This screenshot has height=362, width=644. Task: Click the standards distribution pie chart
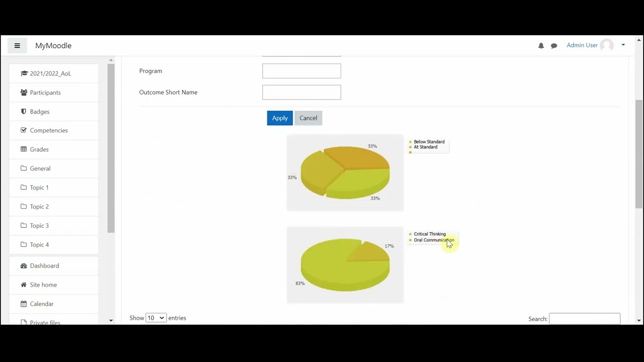(x=345, y=172)
